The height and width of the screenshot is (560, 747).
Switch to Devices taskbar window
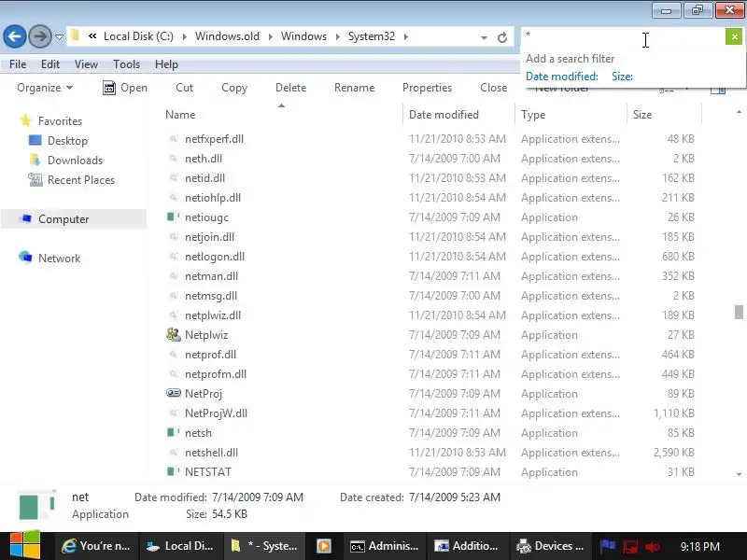coord(551,546)
